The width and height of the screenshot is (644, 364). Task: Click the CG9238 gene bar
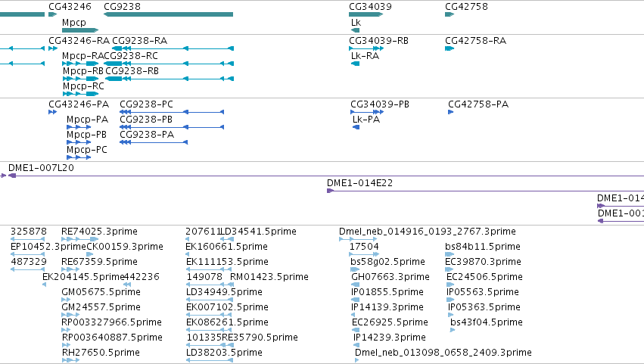169,14
